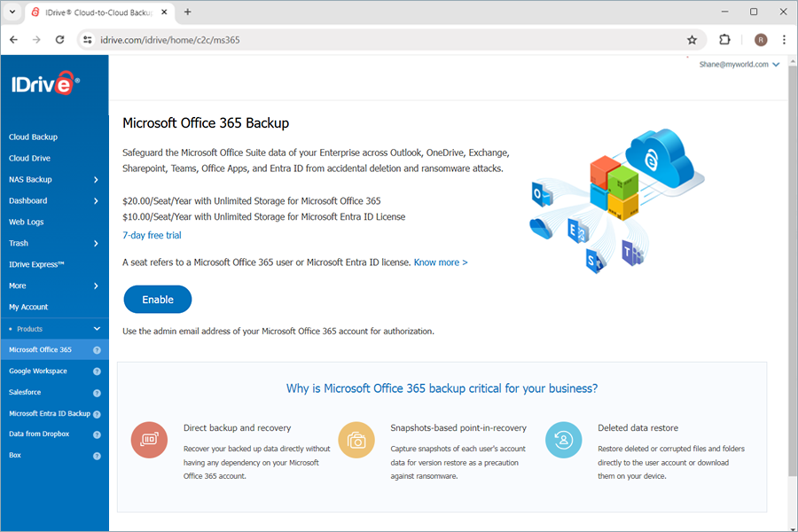Click 'Why is Microsoft Office 365 backup critical' heading
This screenshot has width=798, height=532.
pos(442,388)
